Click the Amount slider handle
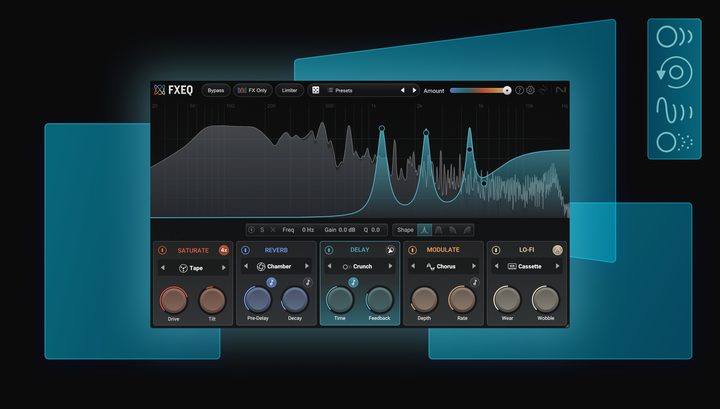Viewport: 720px width, 409px height. (x=507, y=90)
